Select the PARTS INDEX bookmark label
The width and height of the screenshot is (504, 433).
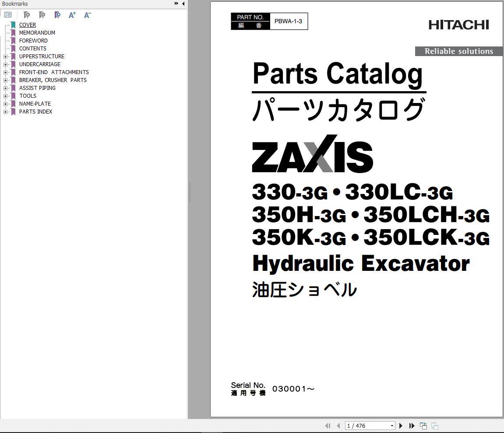click(35, 112)
